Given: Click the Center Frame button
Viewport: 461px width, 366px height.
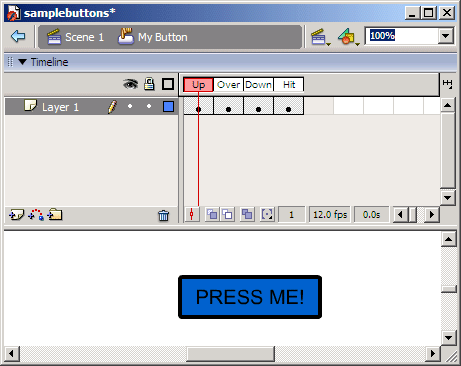Looking at the screenshot, I should pyautogui.click(x=192, y=214).
